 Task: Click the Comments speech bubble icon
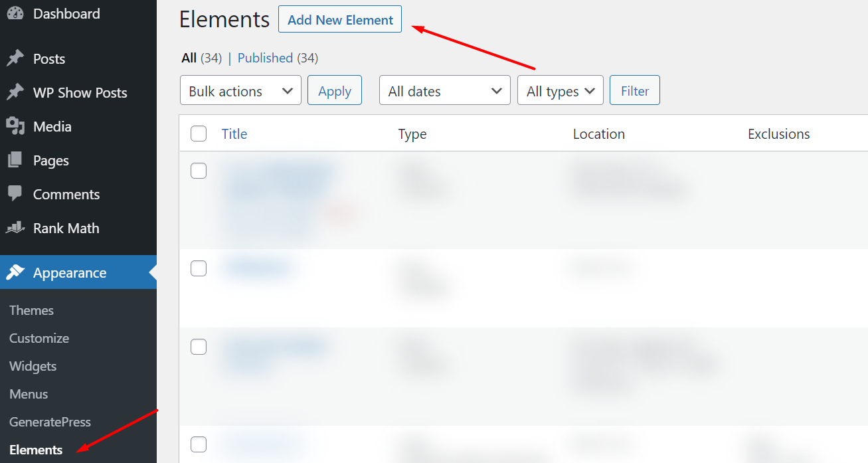pyautogui.click(x=15, y=194)
